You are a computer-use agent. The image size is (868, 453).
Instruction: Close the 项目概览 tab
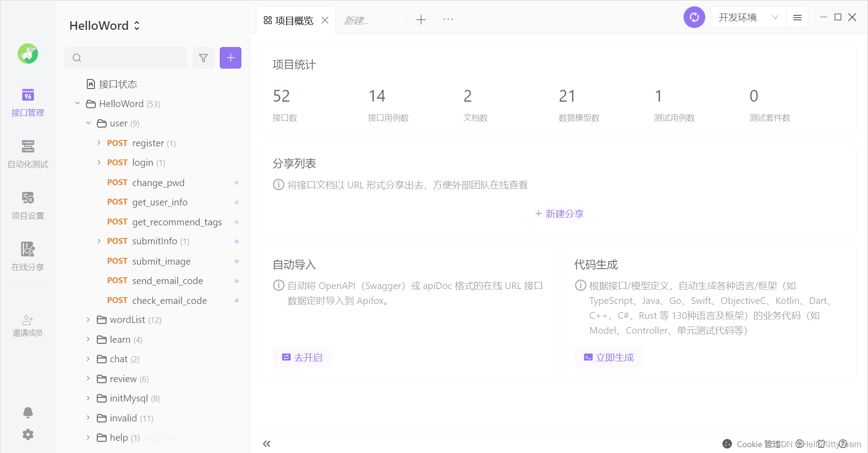coord(325,20)
